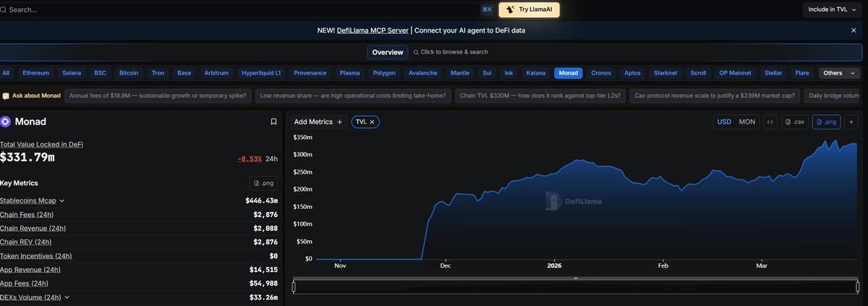The image size is (868, 306).
Task: Click the Monad logo icon
Action: [6, 122]
